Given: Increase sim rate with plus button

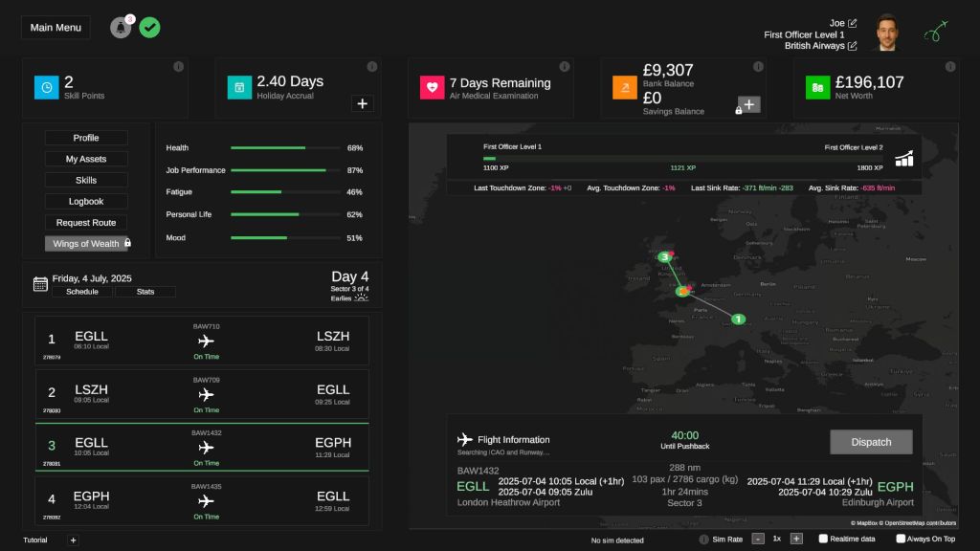Looking at the screenshot, I should coord(796,539).
